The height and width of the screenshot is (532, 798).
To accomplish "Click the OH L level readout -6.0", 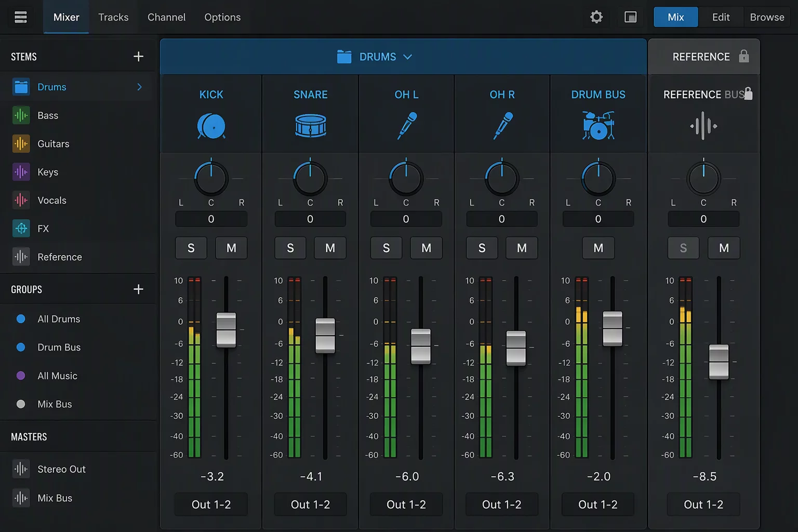I will [407, 476].
